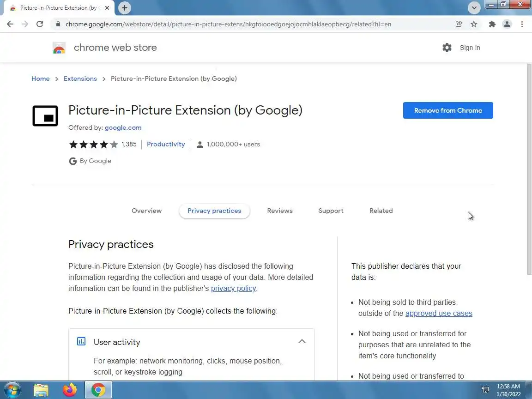Screen dimensions: 532x399
Task: Open the Windows Start menu
Action: pyautogui.click(x=12, y=390)
